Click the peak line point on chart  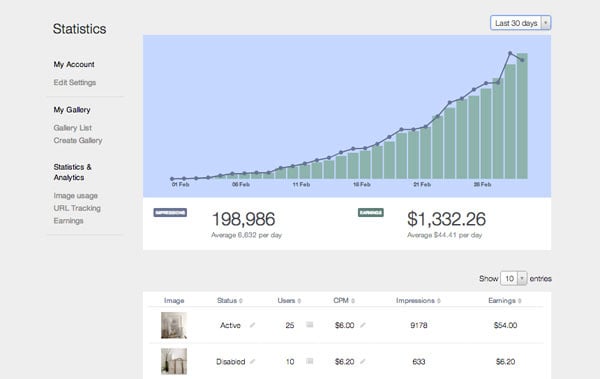[510, 53]
